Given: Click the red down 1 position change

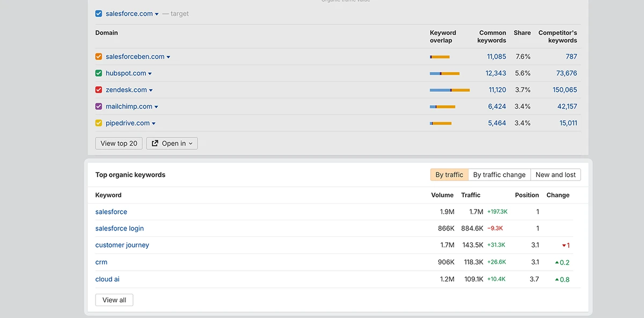Looking at the screenshot, I should [x=566, y=245].
